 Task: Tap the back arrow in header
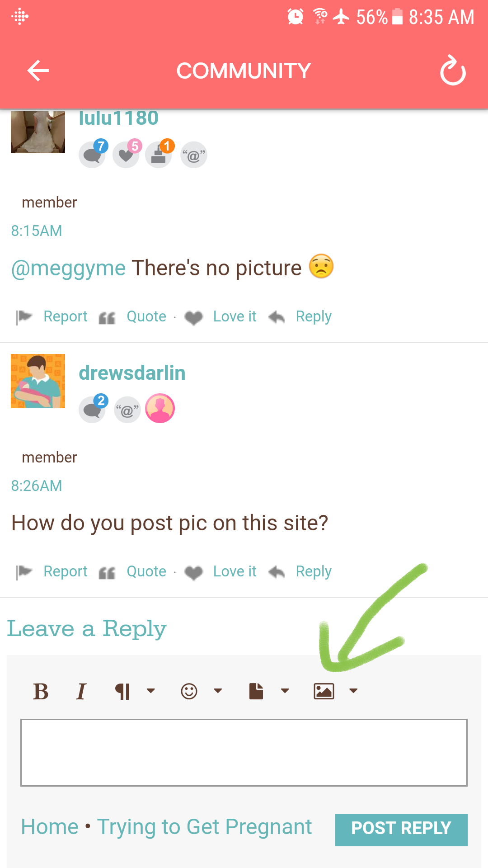(x=38, y=71)
